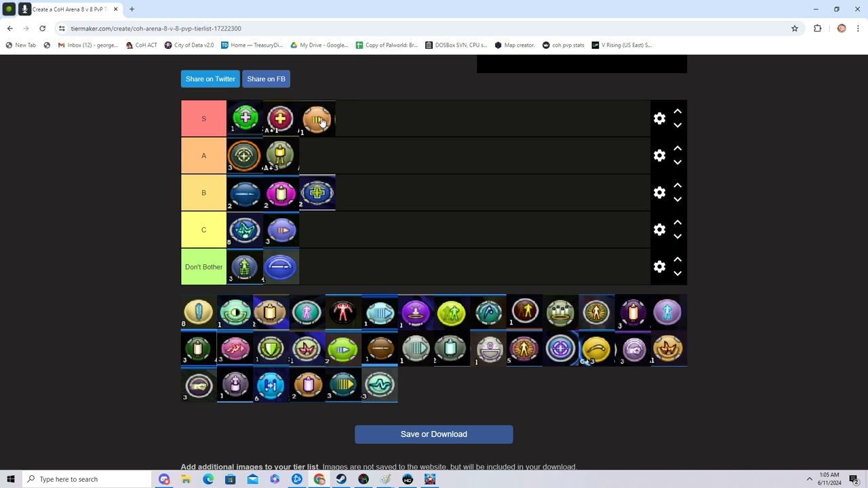
Task: Select the dark blue bar icon in B tier
Action: (245, 192)
